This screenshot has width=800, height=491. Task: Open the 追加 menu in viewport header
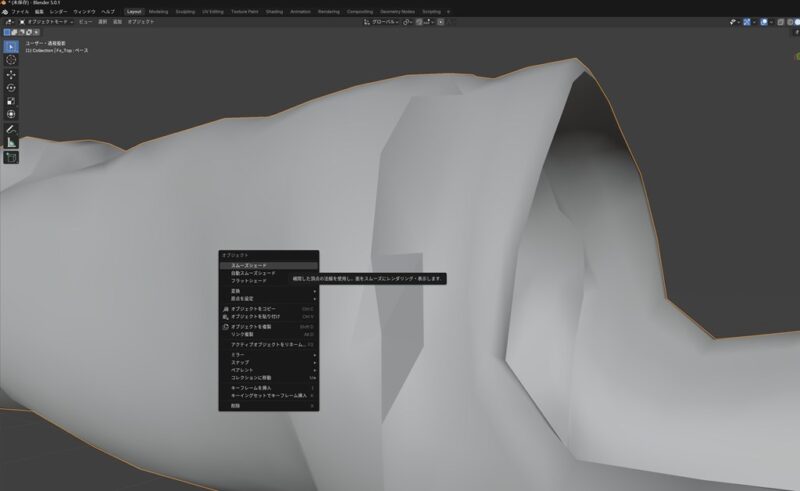pyautogui.click(x=117, y=21)
